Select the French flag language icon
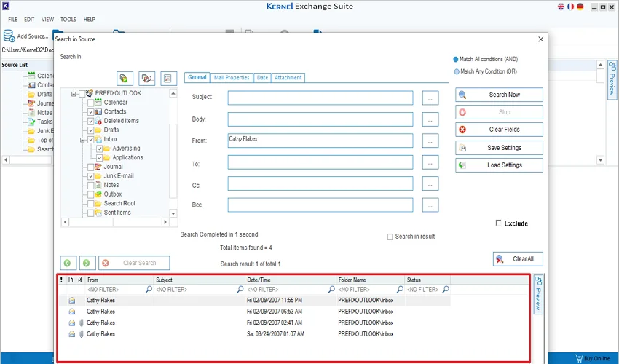The width and height of the screenshot is (619, 364). point(570,7)
